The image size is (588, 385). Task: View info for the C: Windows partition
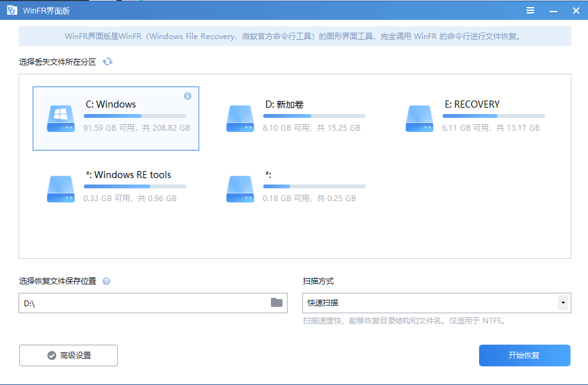pos(188,95)
